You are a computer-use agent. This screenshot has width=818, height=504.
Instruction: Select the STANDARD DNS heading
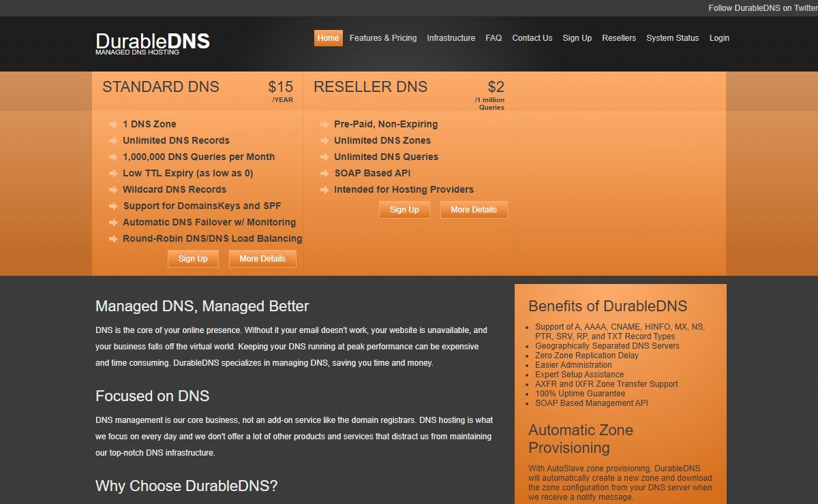pyautogui.click(x=161, y=87)
